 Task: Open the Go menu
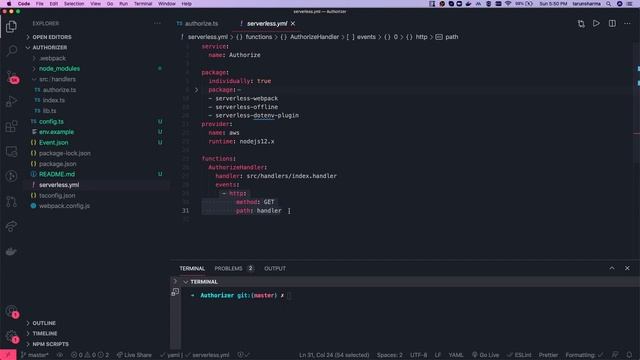click(110, 4)
